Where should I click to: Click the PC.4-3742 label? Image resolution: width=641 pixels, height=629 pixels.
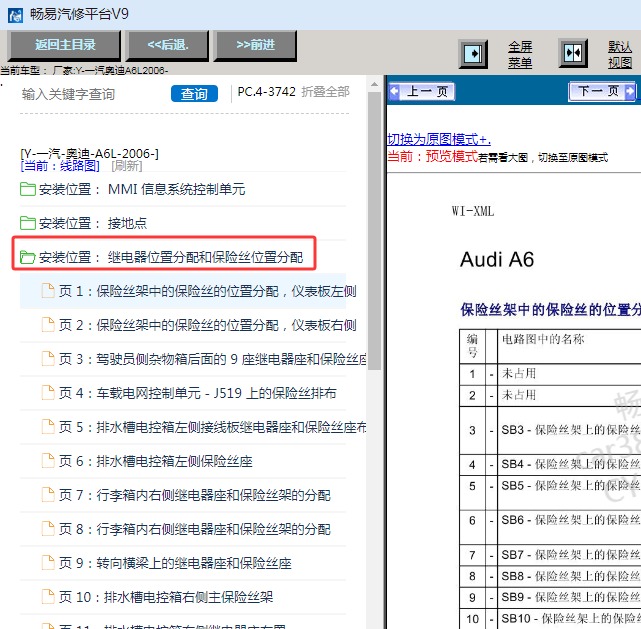(267, 92)
